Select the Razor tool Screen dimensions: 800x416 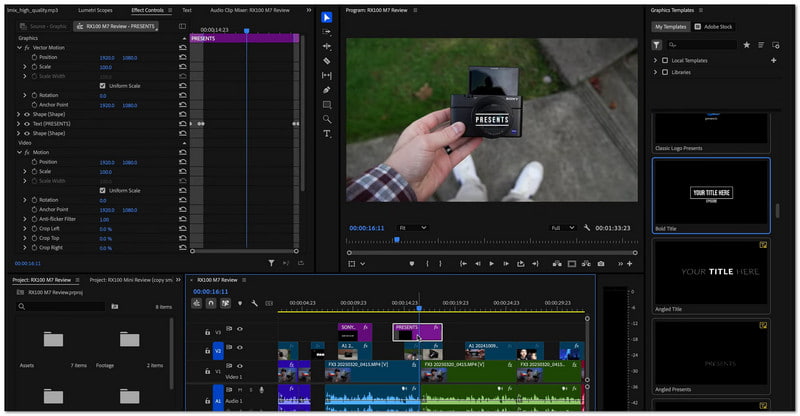(327, 61)
